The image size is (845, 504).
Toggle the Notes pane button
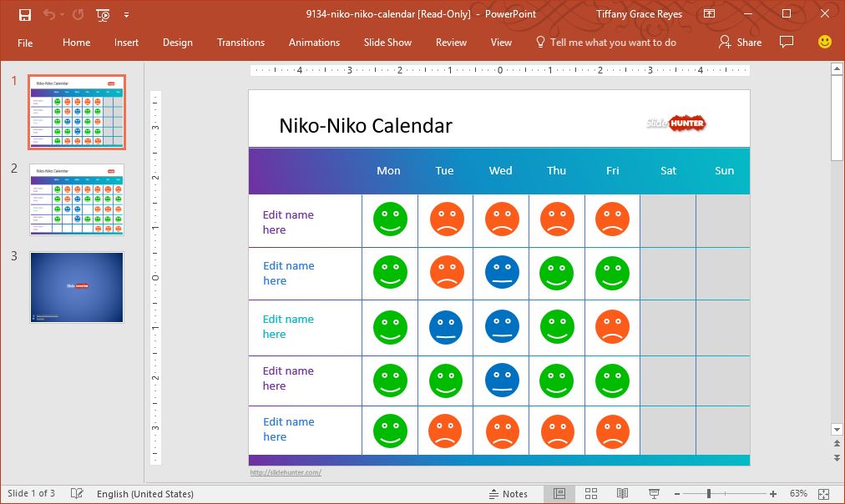pos(509,494)
